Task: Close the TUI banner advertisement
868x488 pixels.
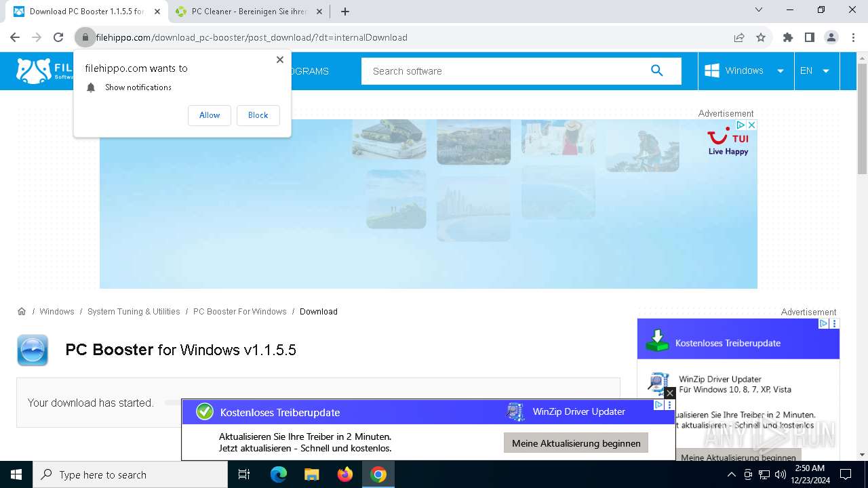Action: pos(751,125)
